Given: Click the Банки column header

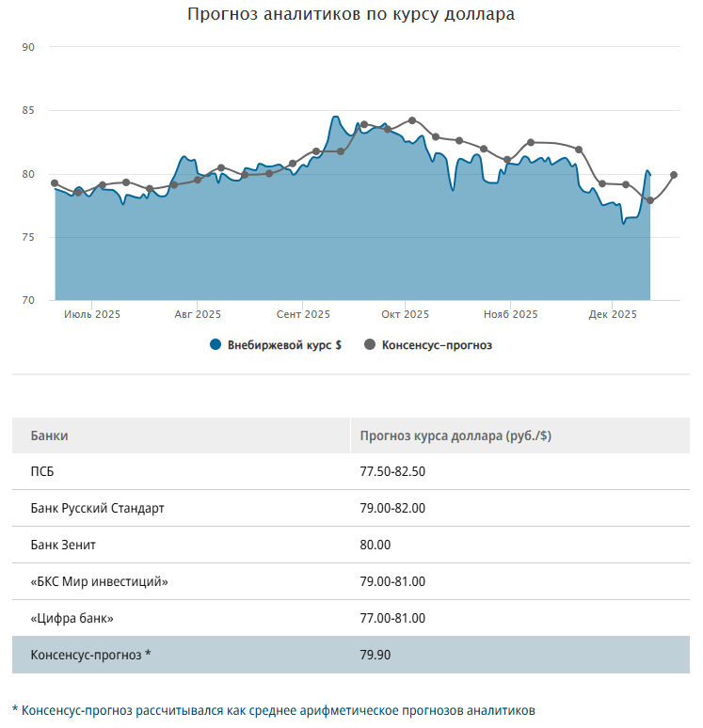Looking at the screenshot, I should [49, 436].
